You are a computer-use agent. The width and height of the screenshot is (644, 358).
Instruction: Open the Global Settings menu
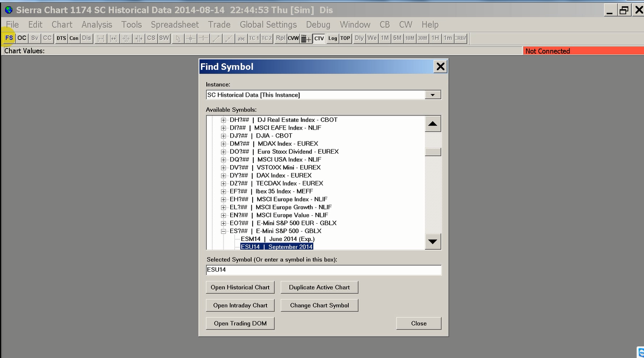coord(268,25)
